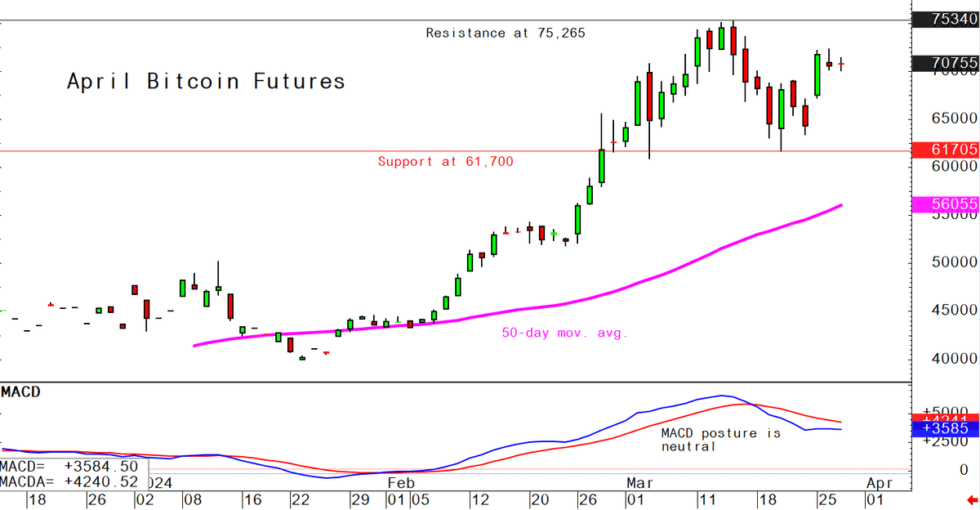
Task: Click the '50-day mov. avg.' label
Action: point(565,333)
